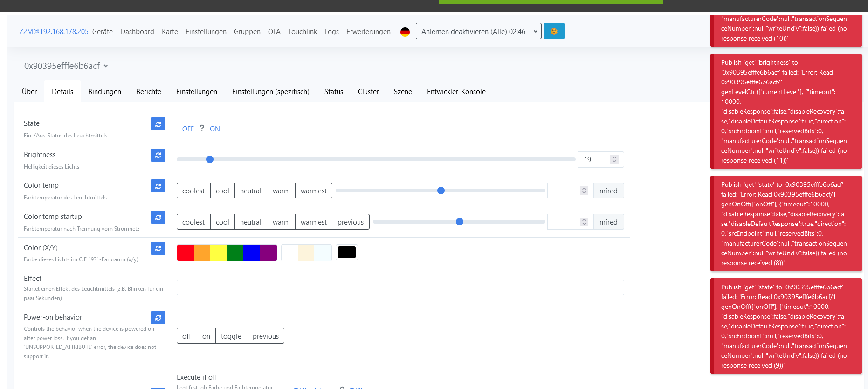Refresh the Power-on behavior value

click(158, 318)
